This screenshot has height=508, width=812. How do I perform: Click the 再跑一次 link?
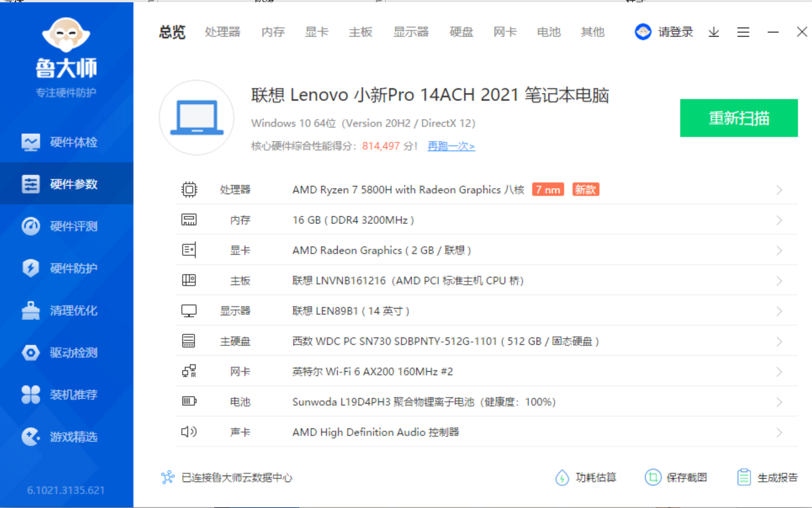[451, 146]
